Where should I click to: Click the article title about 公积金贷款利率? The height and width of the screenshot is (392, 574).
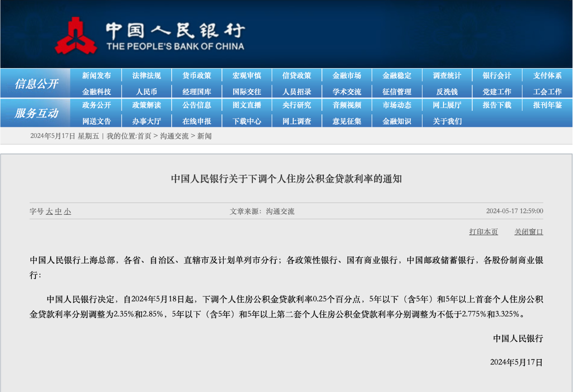[287, 179]
